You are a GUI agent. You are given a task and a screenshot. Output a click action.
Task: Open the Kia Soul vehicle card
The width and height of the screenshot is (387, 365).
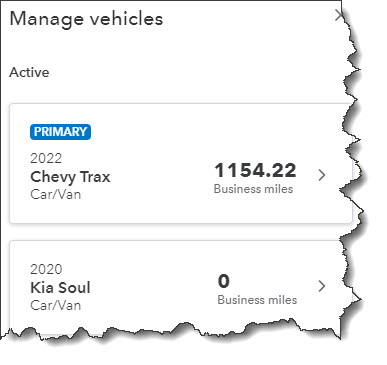[x=177, y=283]
